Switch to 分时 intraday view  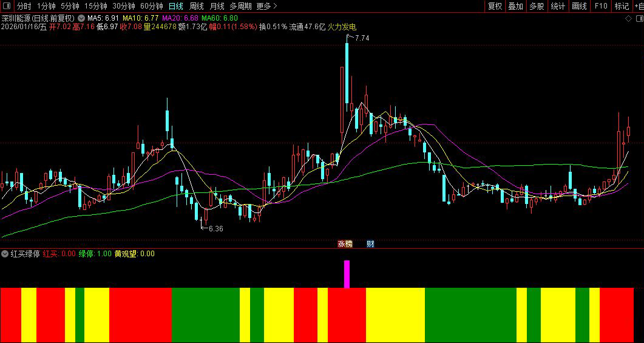(24, 5)
